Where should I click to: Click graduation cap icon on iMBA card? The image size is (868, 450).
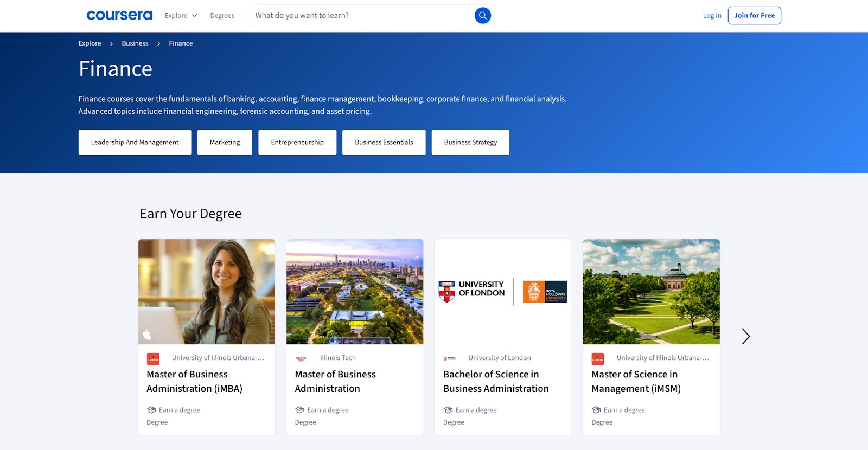[x=151, y=410]
